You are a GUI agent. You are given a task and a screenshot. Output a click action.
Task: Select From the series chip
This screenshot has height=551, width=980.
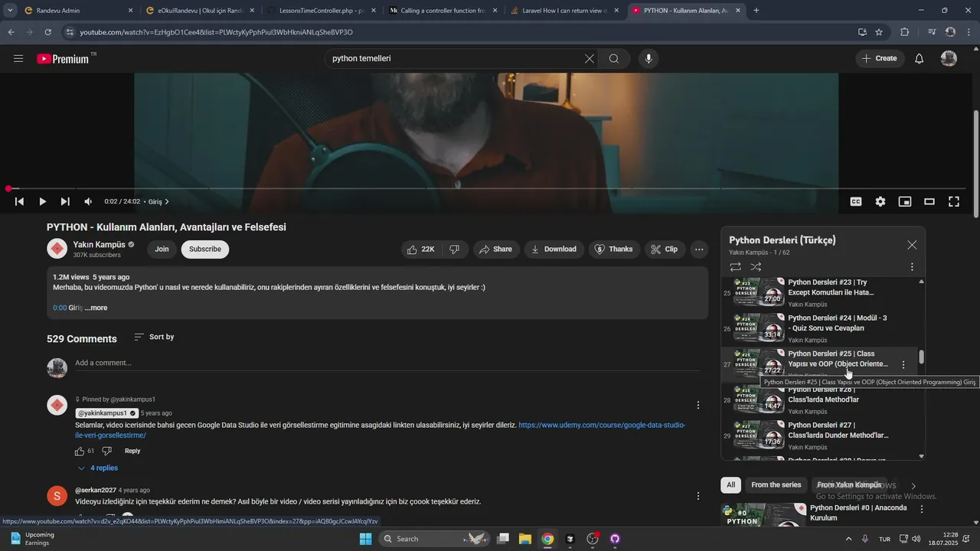click(x=776, y=484)
